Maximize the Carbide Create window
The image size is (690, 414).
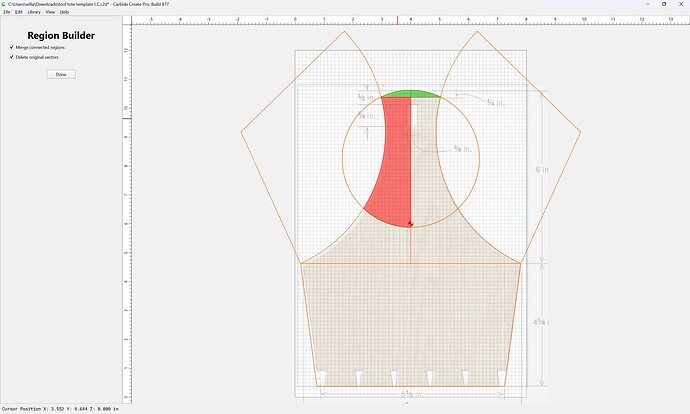[x=664, y=4]
